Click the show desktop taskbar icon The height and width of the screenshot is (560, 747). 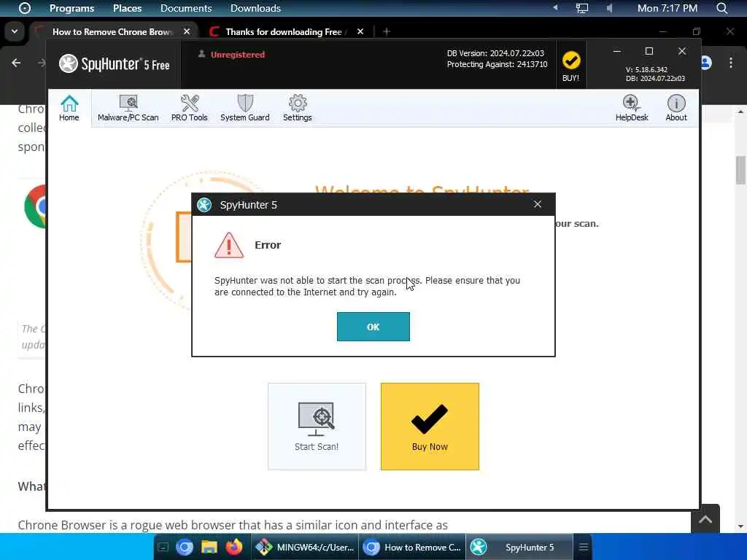pos(163,547)
